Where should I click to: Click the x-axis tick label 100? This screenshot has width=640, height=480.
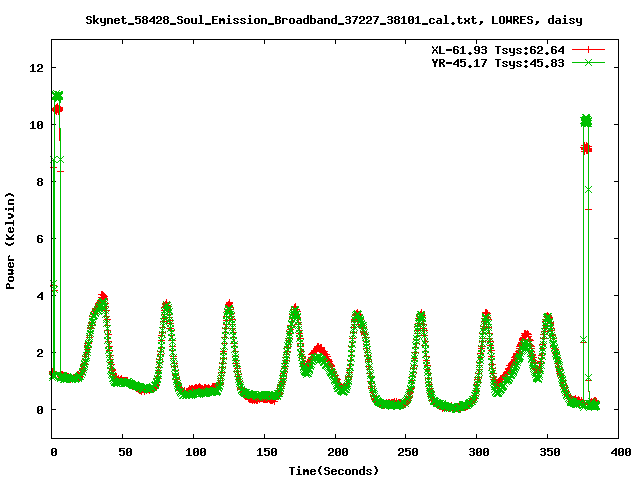tap(196, 452)
